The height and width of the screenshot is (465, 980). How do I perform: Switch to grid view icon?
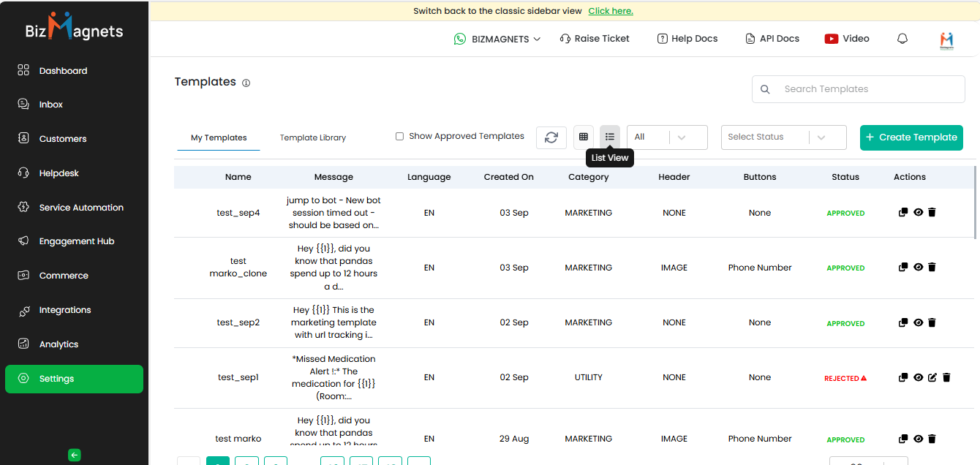pos(583,137)
